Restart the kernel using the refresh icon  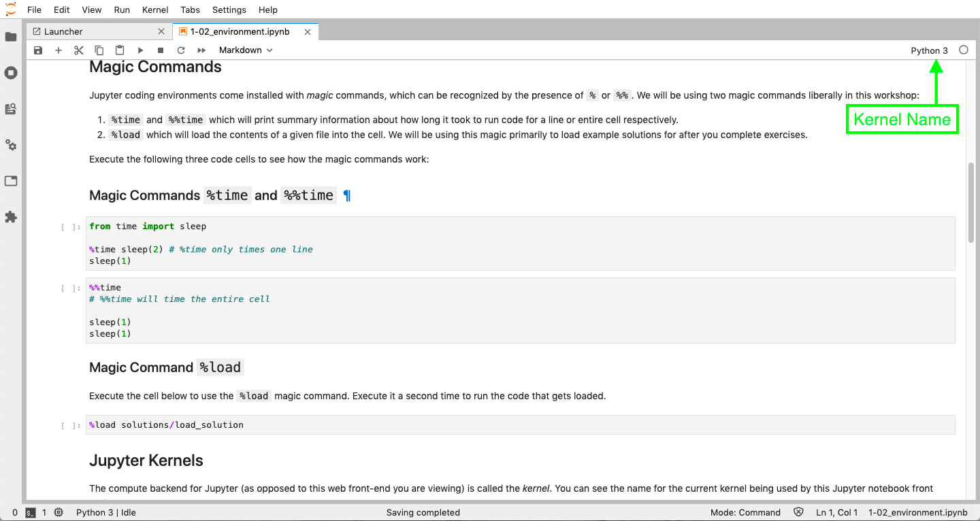[x=181, y=50]
